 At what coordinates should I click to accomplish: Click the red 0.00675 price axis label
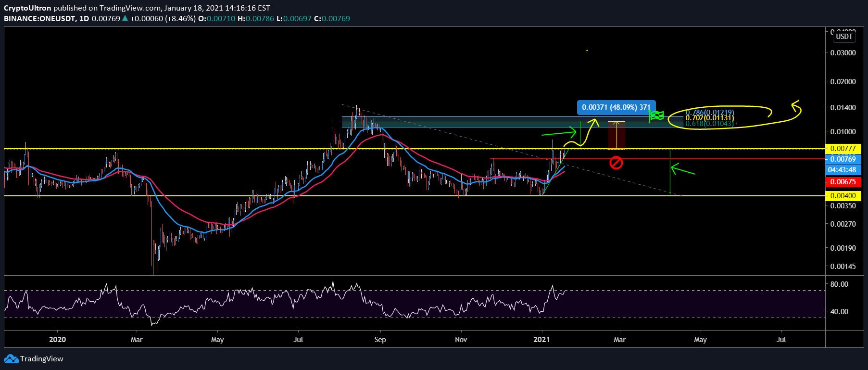pos(843,182)
